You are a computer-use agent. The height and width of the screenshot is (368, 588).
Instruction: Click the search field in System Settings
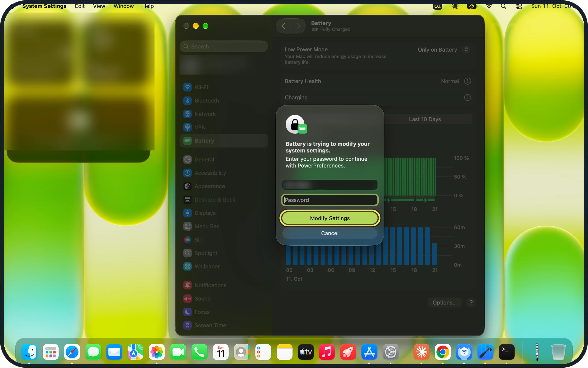[x=224, y=47]
